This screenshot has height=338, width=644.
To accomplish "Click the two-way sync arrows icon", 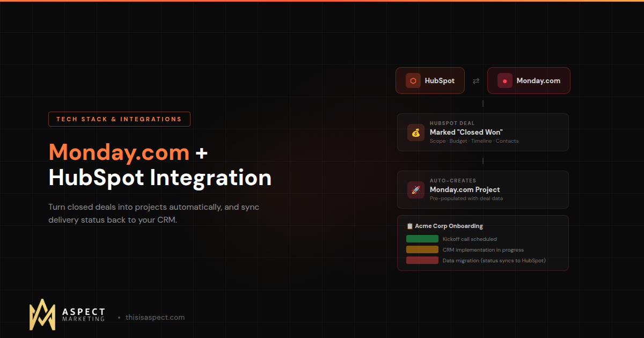I will pyautogui.click(x=476, y=81).
